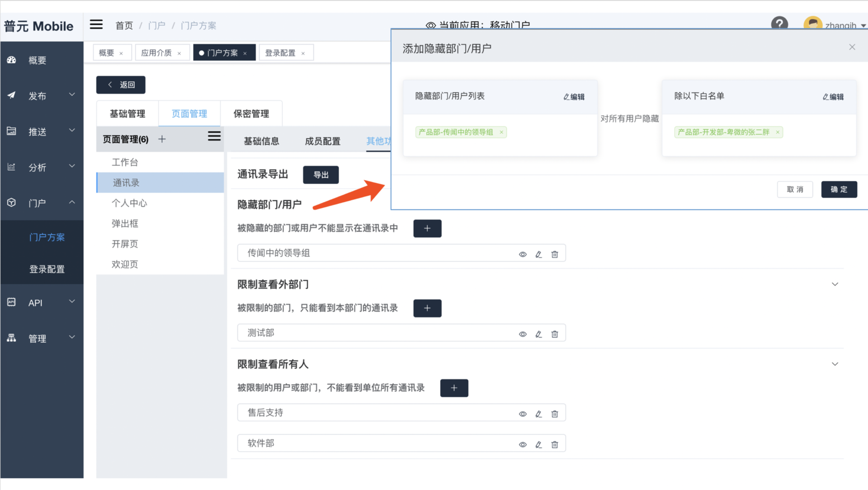Click the help question mark icon
Viewport: 868px width, 490px height.
tap(779, 24)
